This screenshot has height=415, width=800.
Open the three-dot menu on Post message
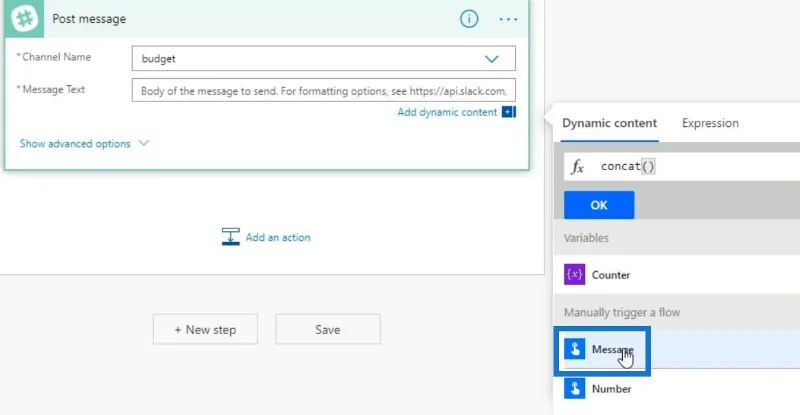(x=508, y=19)
